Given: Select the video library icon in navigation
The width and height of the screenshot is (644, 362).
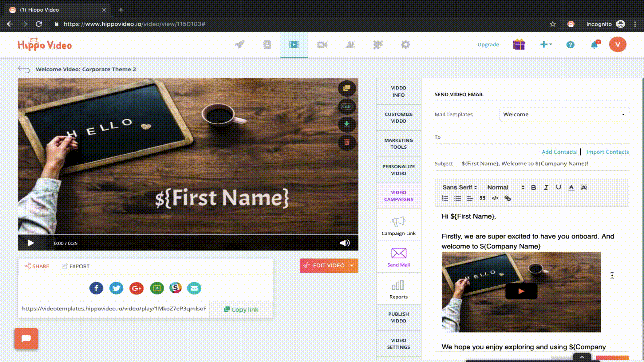Looking at the screenshot, I should (x=294, y=44).
